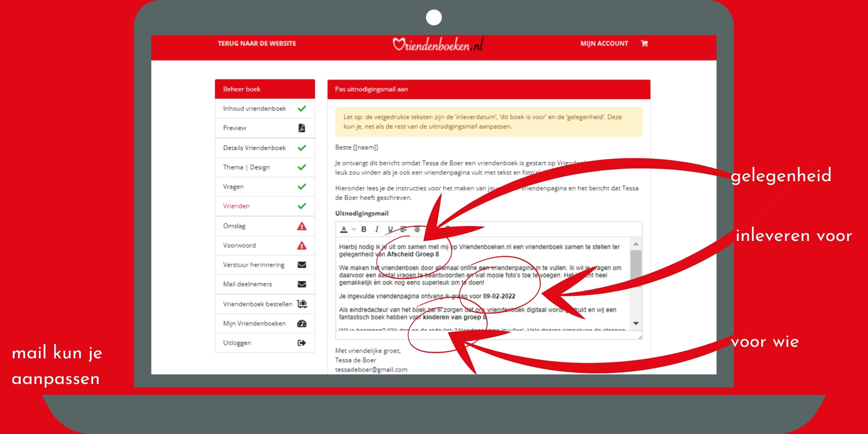The image size is (868, 434).
Task: Click the Beheer boek sidebar header
Action: [x=265, y=89]
